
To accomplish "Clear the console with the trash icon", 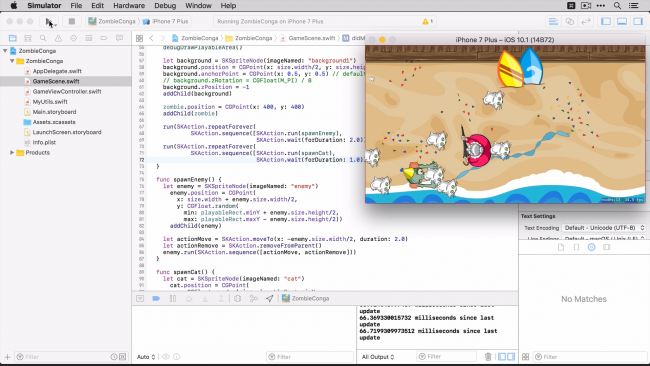I will click(x=488, y=356).
